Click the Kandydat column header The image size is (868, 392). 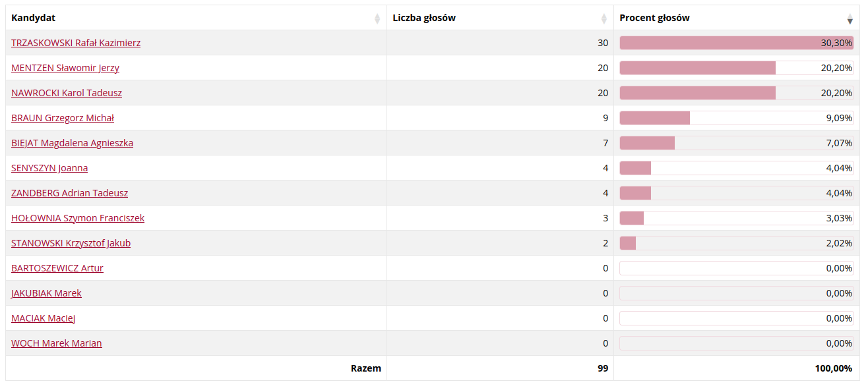(33, 18)
